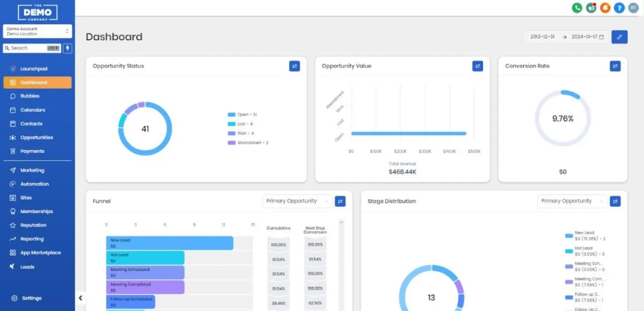Click New Lead in Stage Distribution legend

586,235
